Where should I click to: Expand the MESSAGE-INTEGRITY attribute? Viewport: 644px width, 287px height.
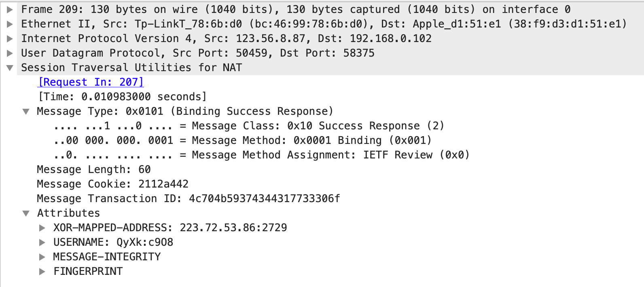42,256
